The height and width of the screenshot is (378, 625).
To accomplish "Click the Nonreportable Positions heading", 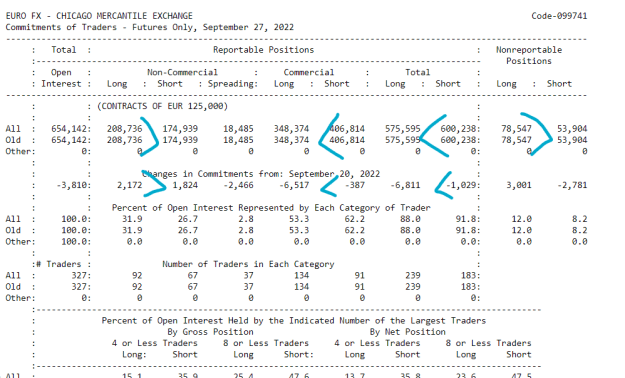I will pos(529,55).
